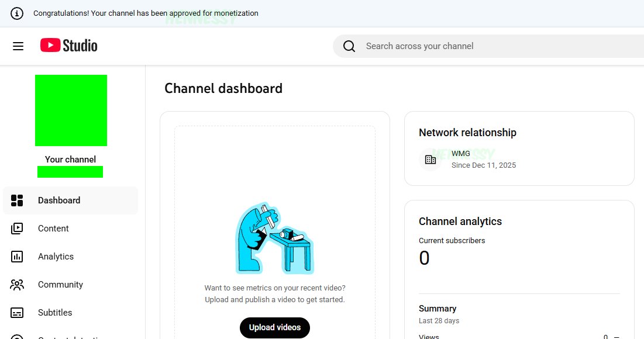Go to Analytics in the sidebar
644x339 pixels.
coord(71,257)
